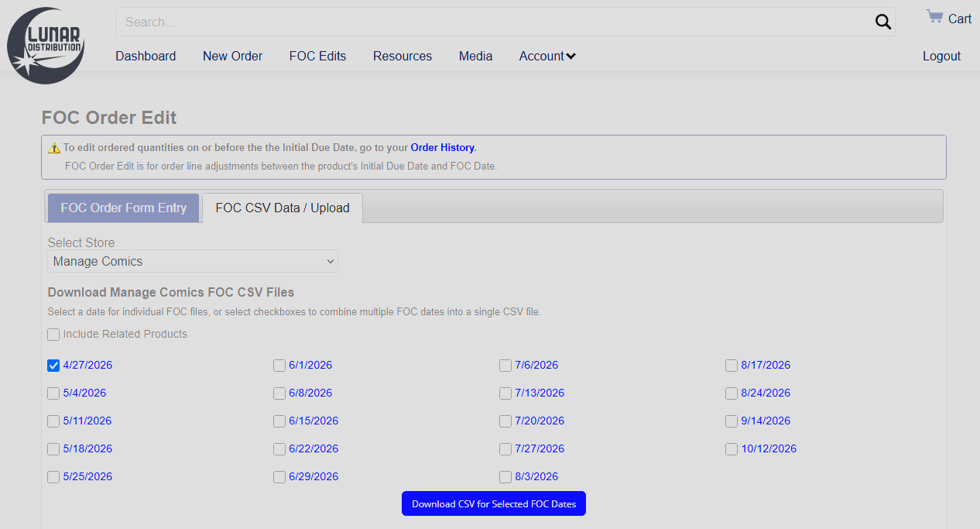Go to the Dashboard page
Screen dimensions: 980x529
[x=146, y=56]
